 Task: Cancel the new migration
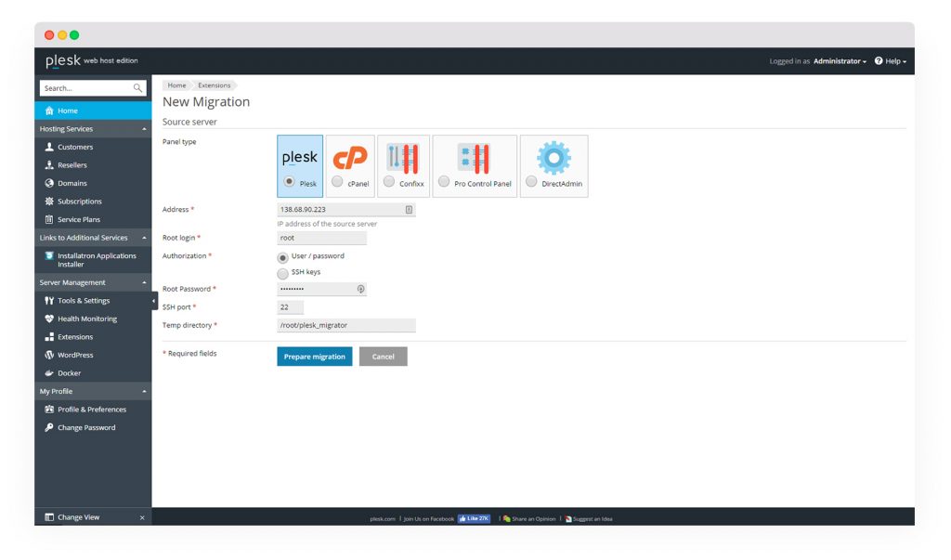[384, 357]
